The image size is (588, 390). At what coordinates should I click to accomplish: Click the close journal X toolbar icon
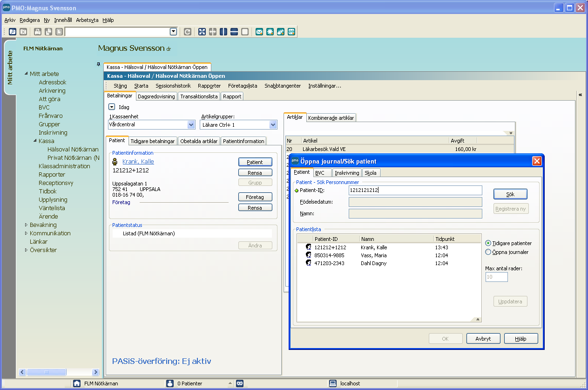tap(23, 32)
